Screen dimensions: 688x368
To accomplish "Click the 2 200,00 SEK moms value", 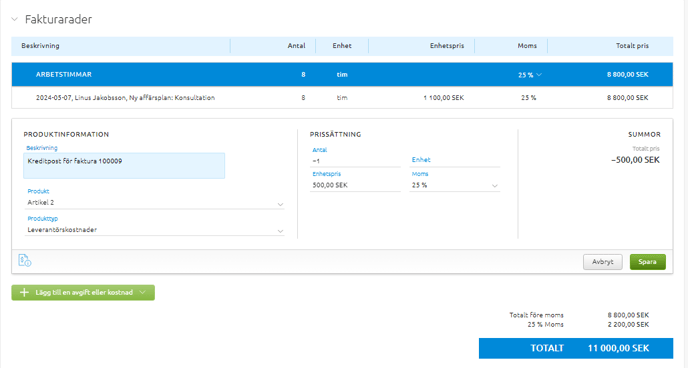I will click(x=628, y=325).
